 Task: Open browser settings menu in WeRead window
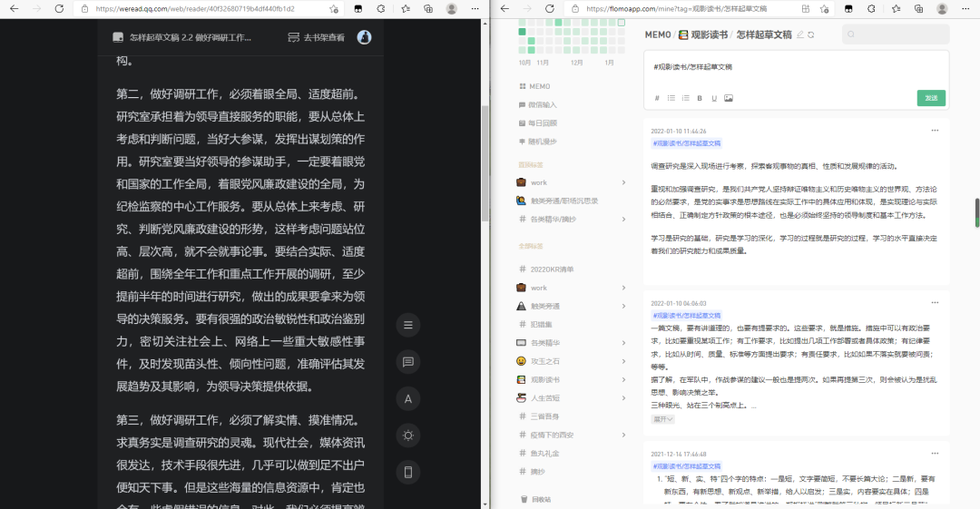(x=475, y=9)
